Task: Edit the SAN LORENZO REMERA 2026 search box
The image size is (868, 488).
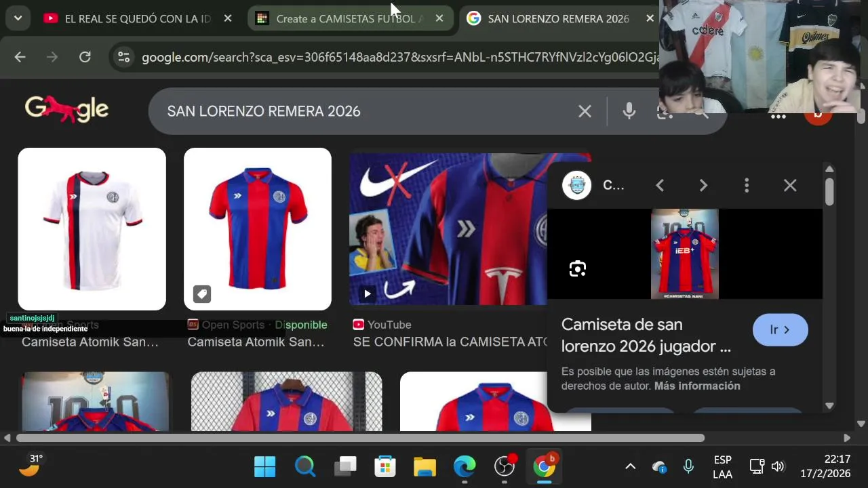Action: click(x=366, y=111)
